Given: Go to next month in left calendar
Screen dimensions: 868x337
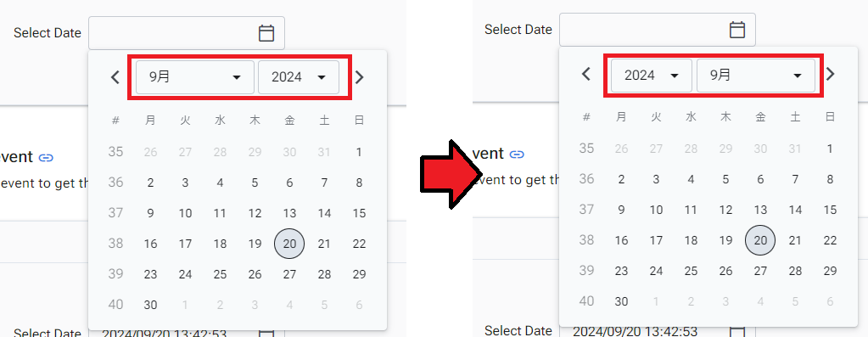Looking at the screenshot, I should click(359, 77).
